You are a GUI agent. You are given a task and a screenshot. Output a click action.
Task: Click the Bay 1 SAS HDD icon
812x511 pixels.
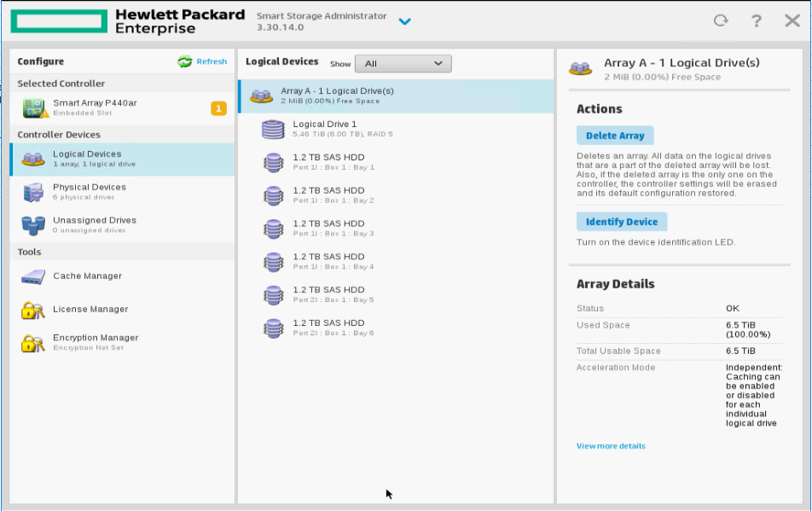(274, 163)
